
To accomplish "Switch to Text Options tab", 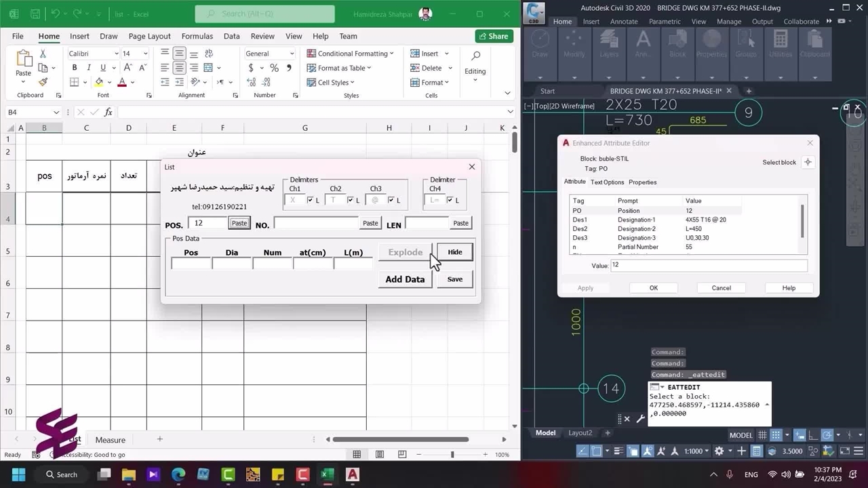I will tap(607, 182).
